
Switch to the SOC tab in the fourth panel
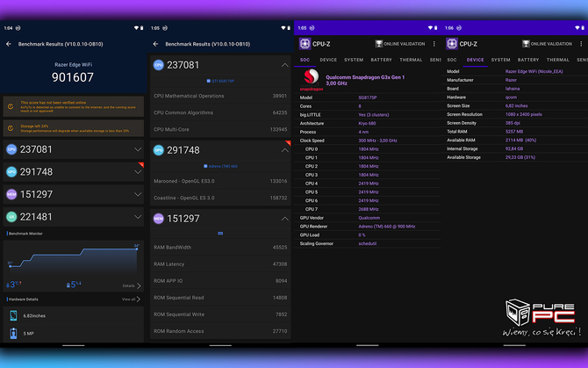tap(452, 60)
